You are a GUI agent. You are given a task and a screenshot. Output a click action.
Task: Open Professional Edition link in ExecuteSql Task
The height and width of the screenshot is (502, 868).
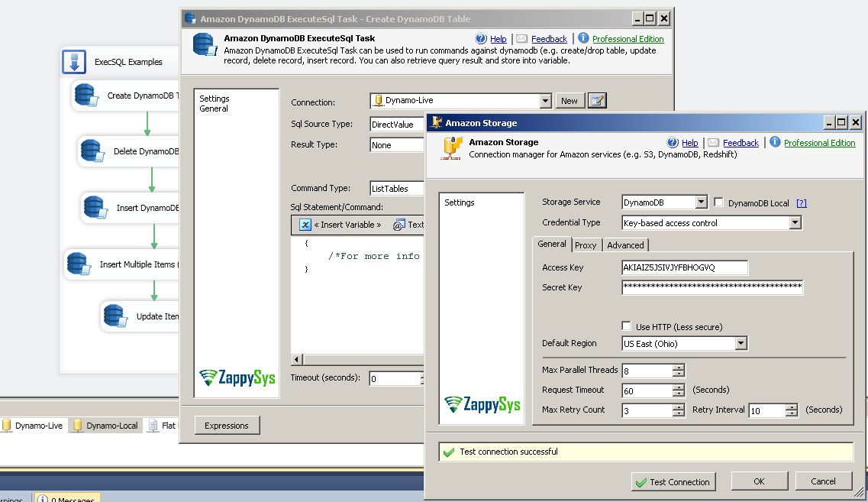628,39
